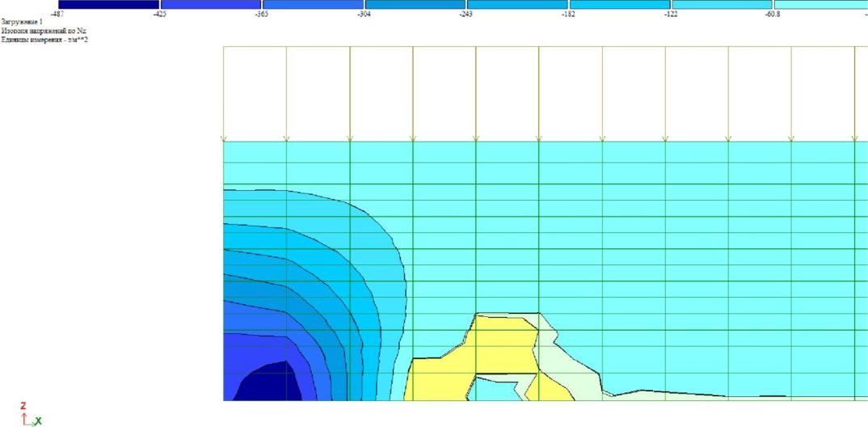The width and height of the screenshot is (868, 427).
Task: Select the legend swatch between -243 and -182
Action: (x=517, y=4)
